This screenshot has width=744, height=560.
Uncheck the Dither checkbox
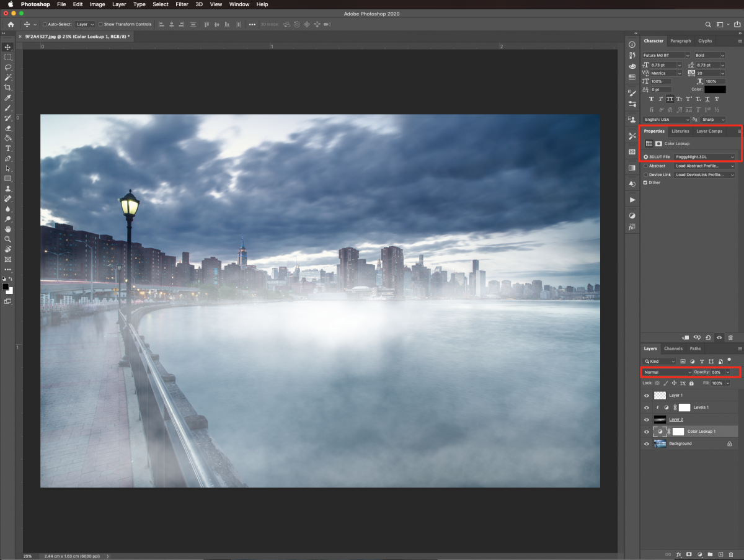(645, 182)
